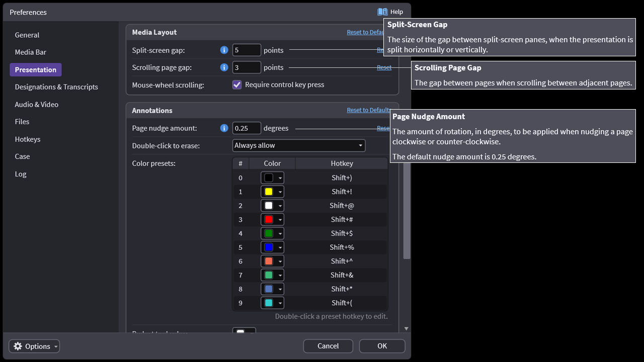
Task: Toggle Require control key press checkbox
Action: click(237, 84)
